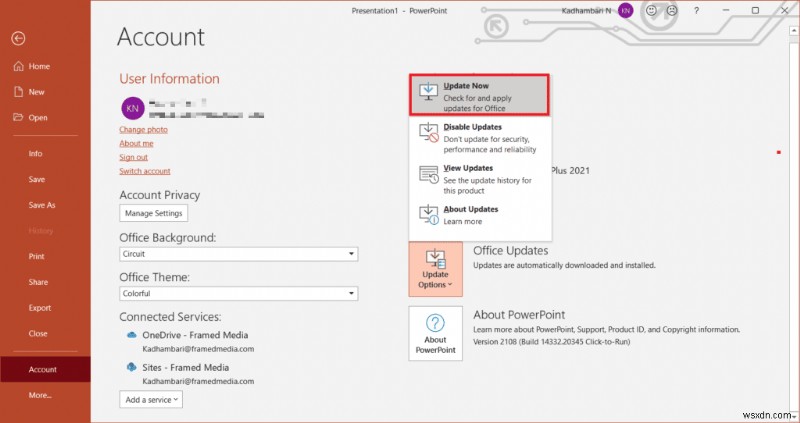Choose View Updates menu item

coord(480,179)
